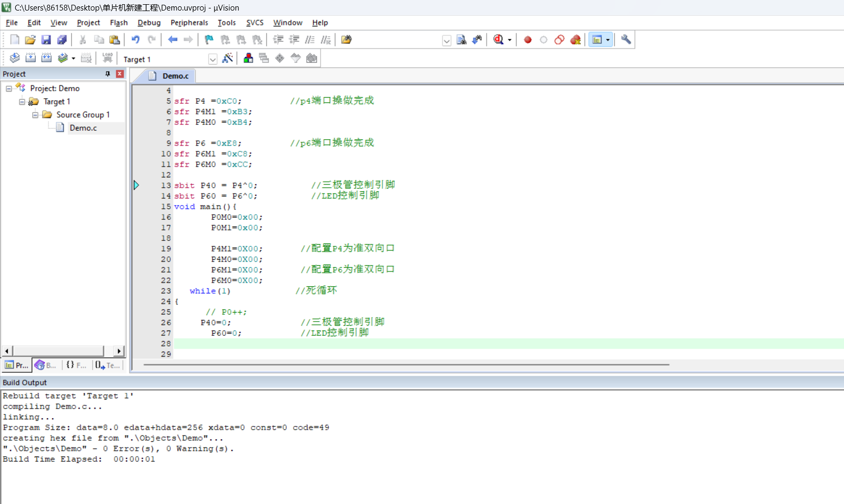Image resolution: width=844 pixels, height=504 pixels.
Task: Build the target with Build icon
Action: pyautogui.click(x=31, y=58)
